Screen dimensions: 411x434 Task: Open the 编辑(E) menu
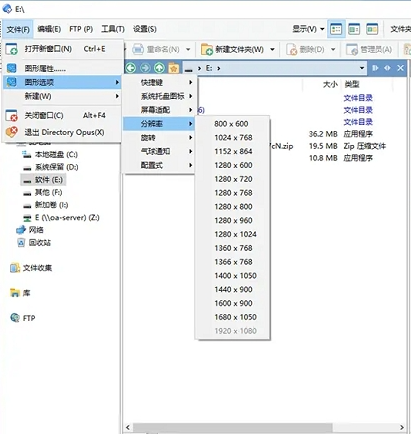pyautogui.click(x=49, y=29)
